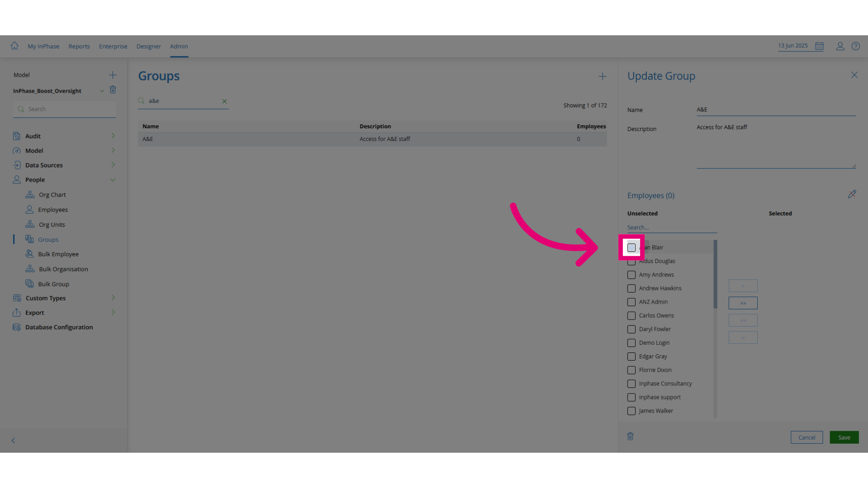Tick the Inphase Consultancy checkbox
The image size is (868, 488).
tap(632, 384)
